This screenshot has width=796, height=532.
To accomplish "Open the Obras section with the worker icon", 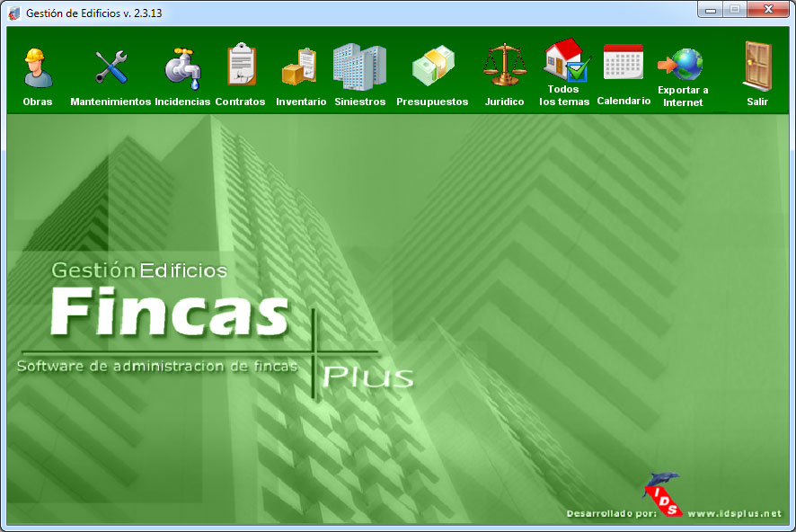I will [x=38, y=68].
